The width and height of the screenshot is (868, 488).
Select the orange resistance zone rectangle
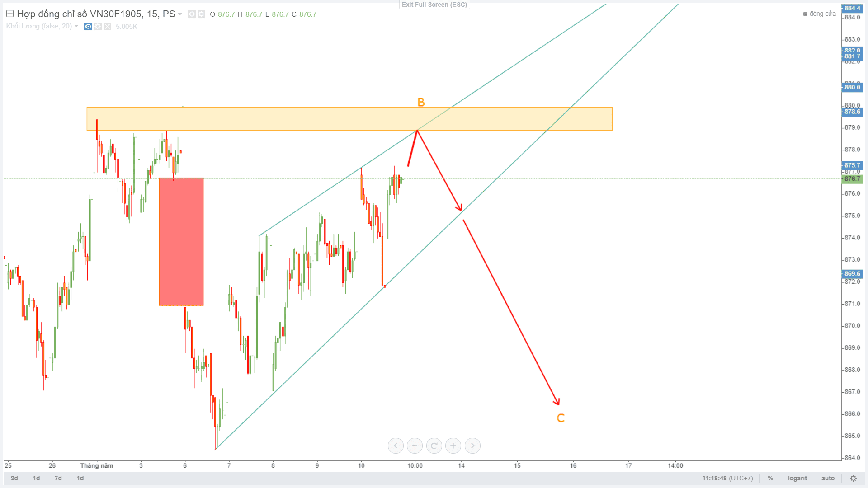click(349, 119)
